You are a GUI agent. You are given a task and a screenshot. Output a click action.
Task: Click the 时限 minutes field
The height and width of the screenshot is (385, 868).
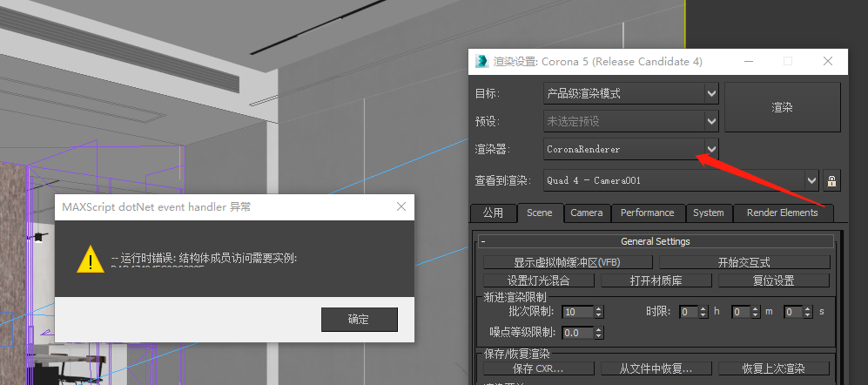pyautogui.click(x=741, y=312)
